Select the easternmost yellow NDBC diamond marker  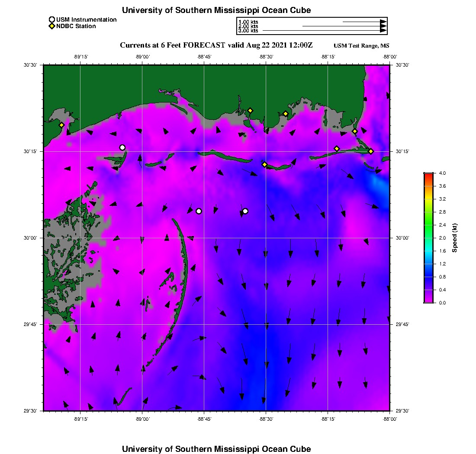coord(371,151)
